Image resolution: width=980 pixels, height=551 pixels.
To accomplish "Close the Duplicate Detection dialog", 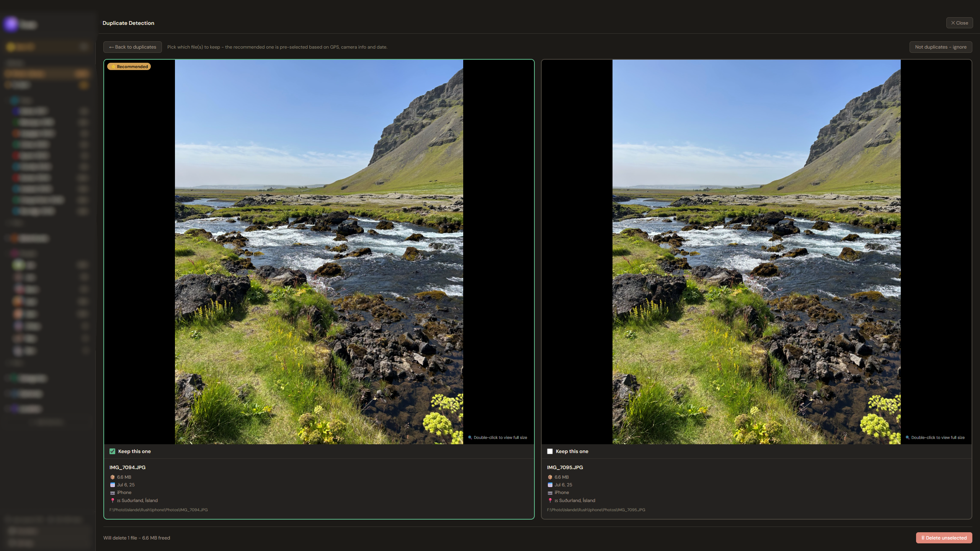I will 959,23.
